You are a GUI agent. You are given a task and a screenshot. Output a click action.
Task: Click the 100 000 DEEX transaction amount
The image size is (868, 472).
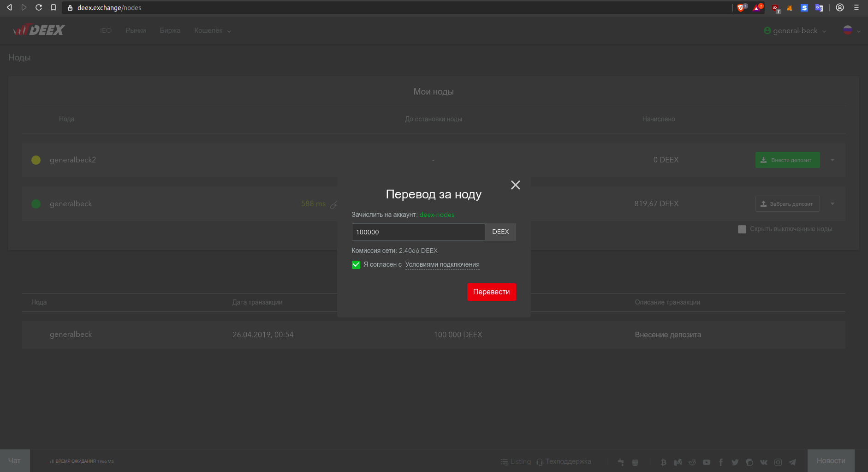click(x=458, y=335)
